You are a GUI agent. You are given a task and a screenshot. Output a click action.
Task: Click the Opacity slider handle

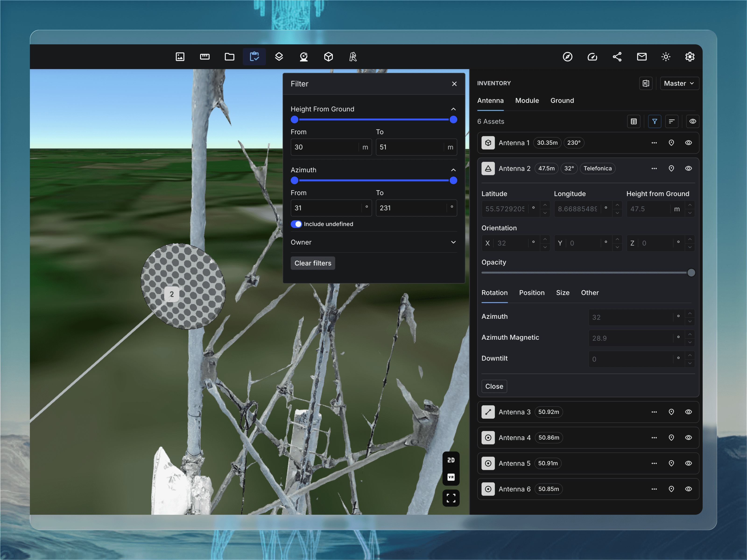[691, 273]
